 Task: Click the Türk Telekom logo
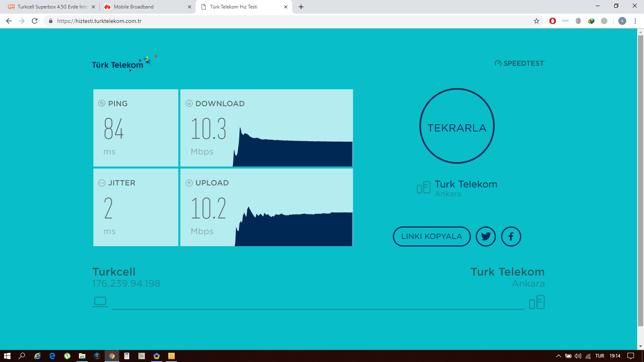coord(124,63)
